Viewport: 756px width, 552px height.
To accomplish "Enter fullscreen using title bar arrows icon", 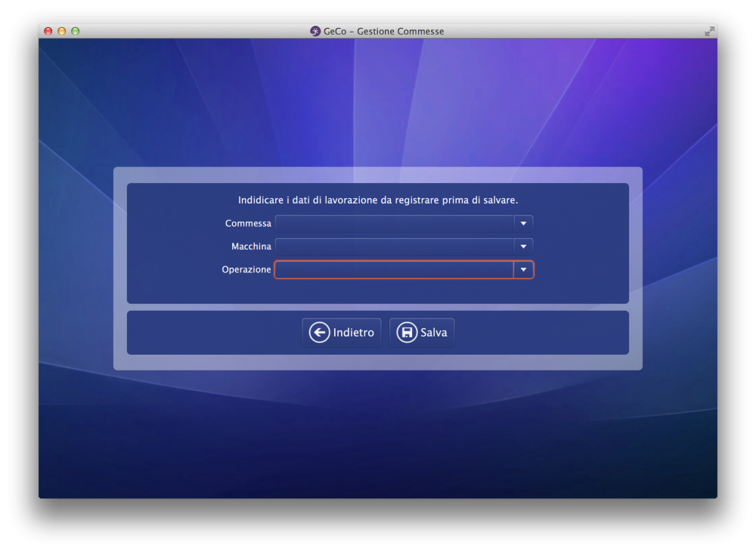I will pyautogui.click(x=709, y=31).
